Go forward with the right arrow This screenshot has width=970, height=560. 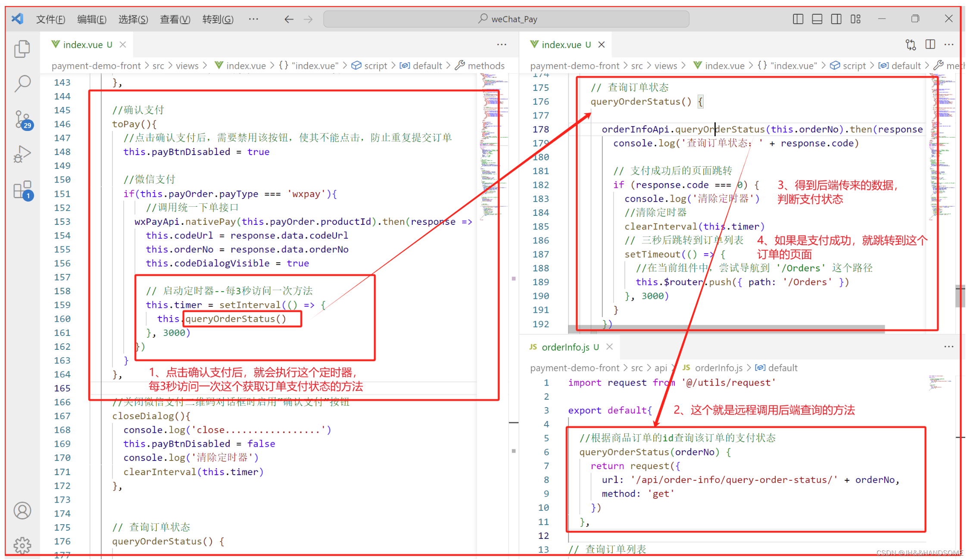coord(308,19)
